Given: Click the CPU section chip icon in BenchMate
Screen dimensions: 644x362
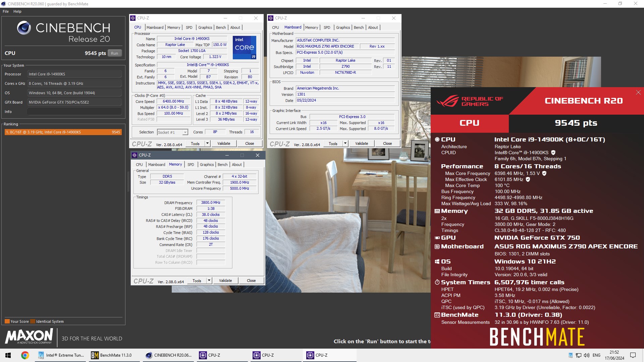Looking at the screenshot, I should coord(437,140).
